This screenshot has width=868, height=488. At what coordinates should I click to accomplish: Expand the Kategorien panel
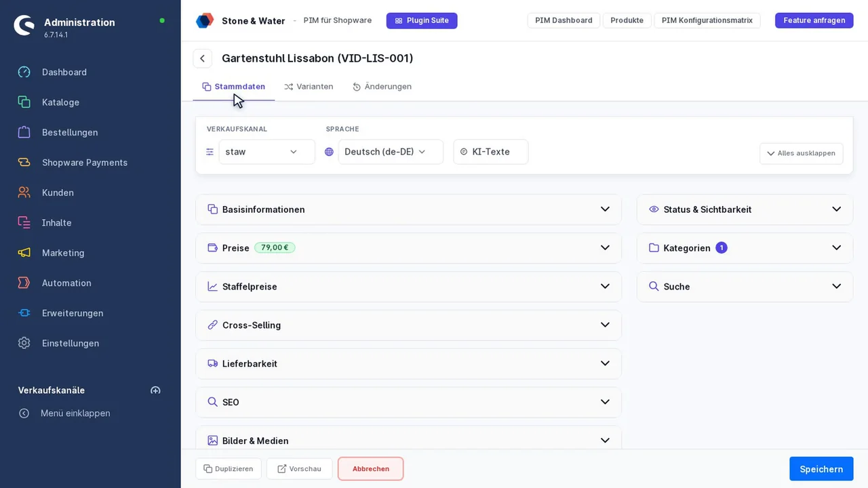coord(745,248)
